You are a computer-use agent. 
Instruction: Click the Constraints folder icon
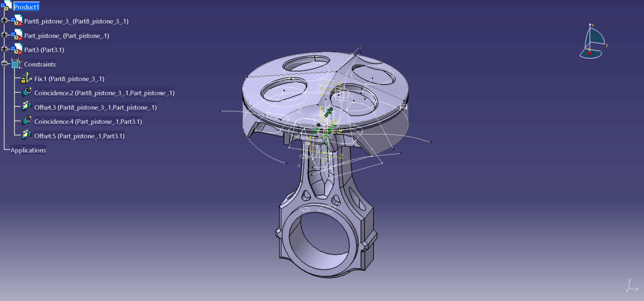click(16, 64)
